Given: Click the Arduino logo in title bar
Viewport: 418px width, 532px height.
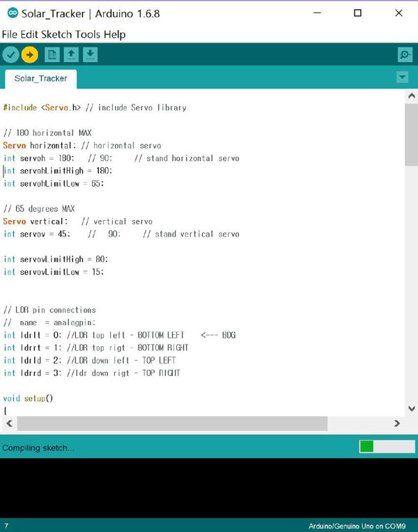Looking at the screenshot, I should [x=13, y=13].
